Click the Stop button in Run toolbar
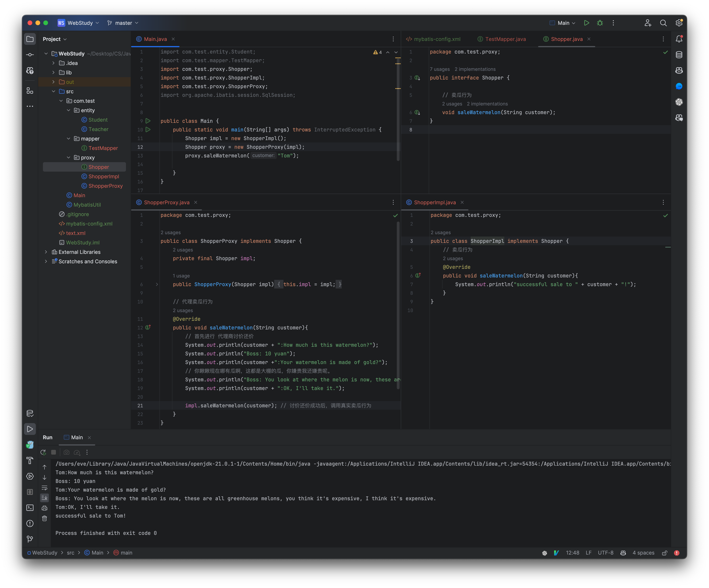 53,452
